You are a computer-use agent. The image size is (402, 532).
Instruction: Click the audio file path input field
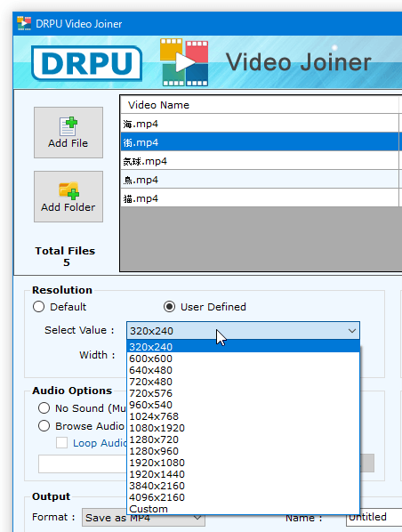coord(83,463)
